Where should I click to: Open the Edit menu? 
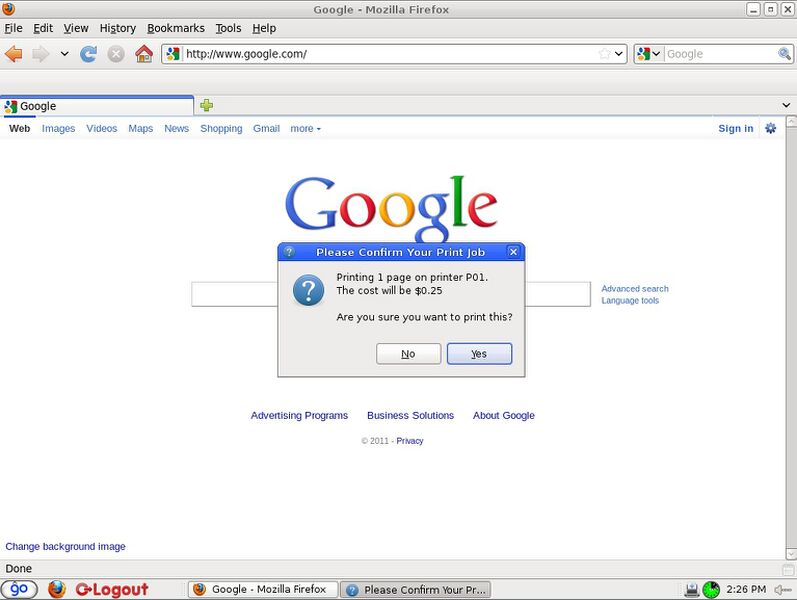coord(43,28)
